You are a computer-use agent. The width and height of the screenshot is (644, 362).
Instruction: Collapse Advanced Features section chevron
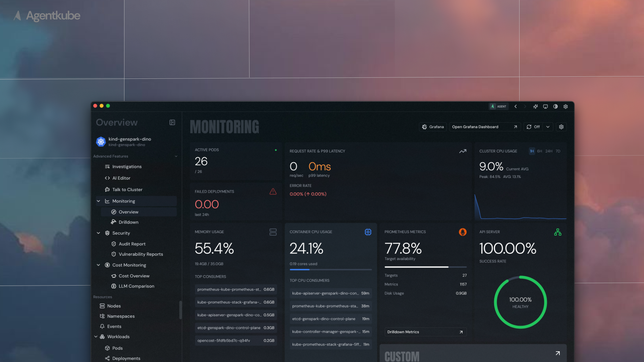[176, 156]
